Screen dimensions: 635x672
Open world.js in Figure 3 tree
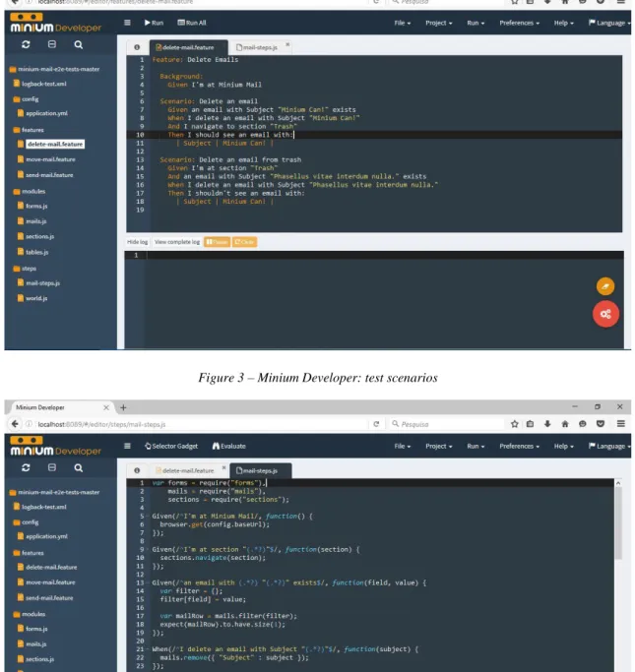(x=36, y=298)
